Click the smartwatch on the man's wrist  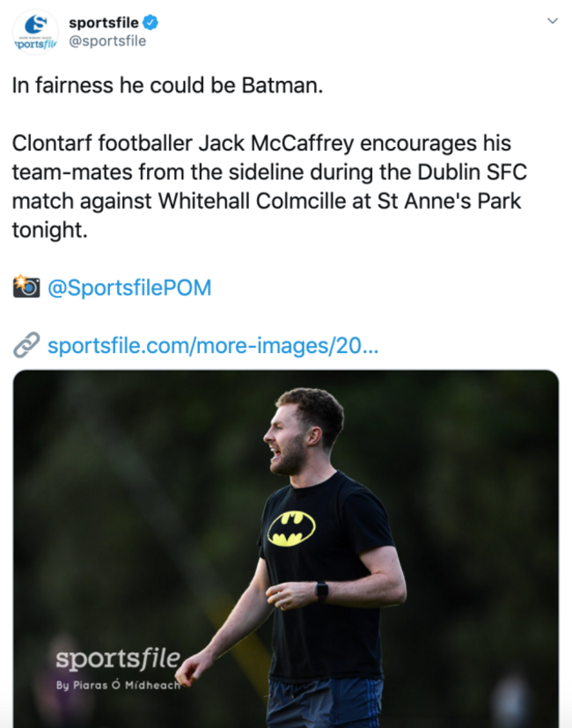[322, 591]
